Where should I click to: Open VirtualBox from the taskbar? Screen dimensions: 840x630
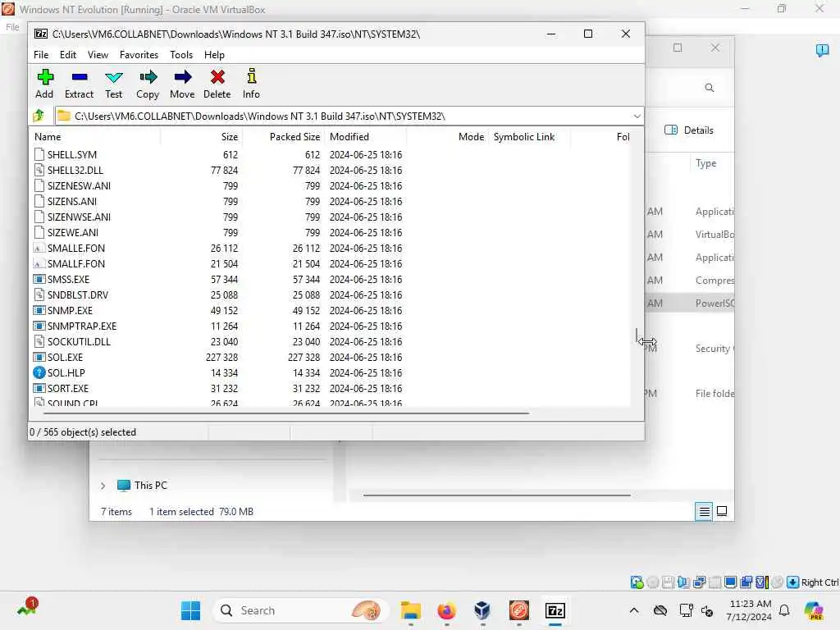click(x=482, y=610)
